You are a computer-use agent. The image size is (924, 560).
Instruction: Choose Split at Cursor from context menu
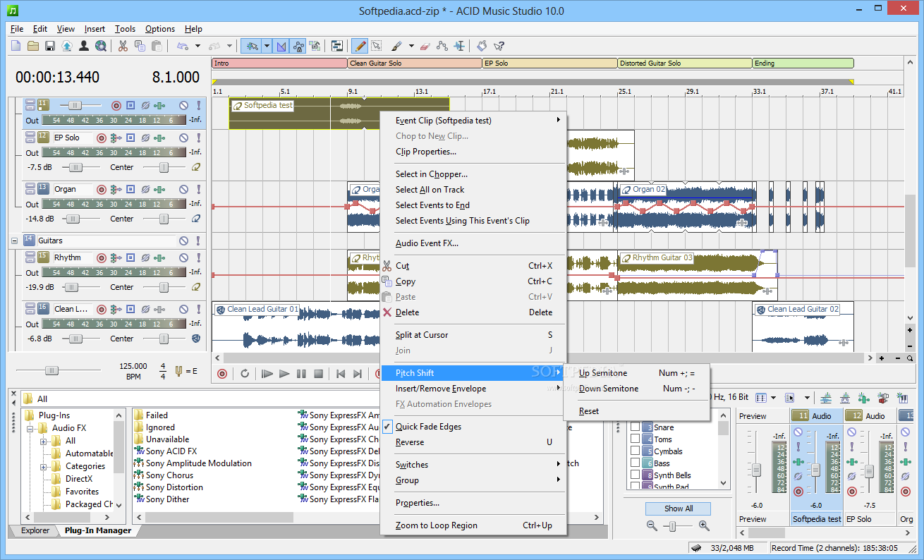point(473,335)
